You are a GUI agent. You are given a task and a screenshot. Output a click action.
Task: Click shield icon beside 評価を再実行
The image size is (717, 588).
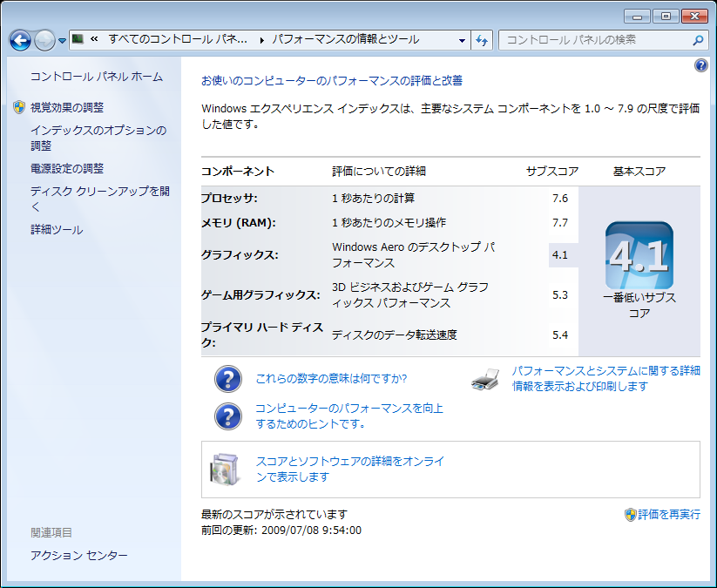point(630,515)
